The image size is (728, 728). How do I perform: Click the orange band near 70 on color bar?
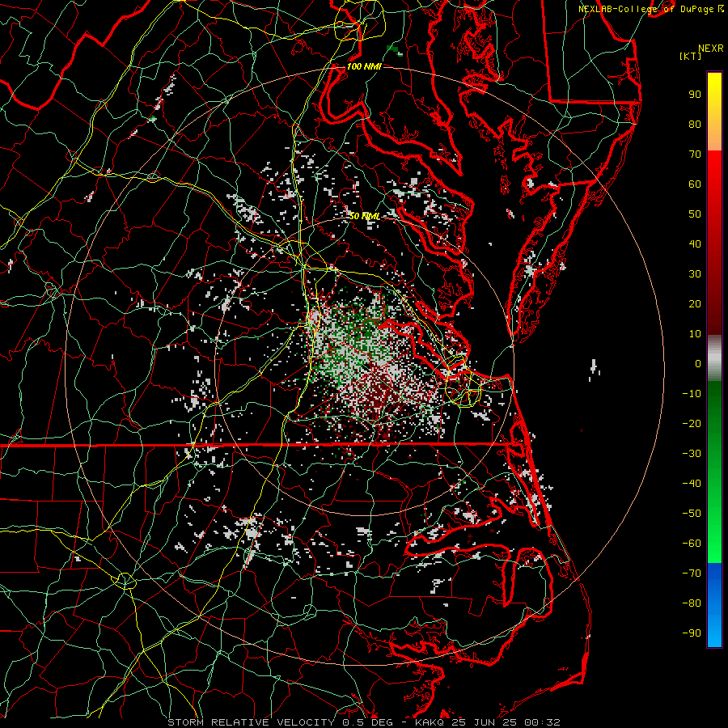coord(714,142)
